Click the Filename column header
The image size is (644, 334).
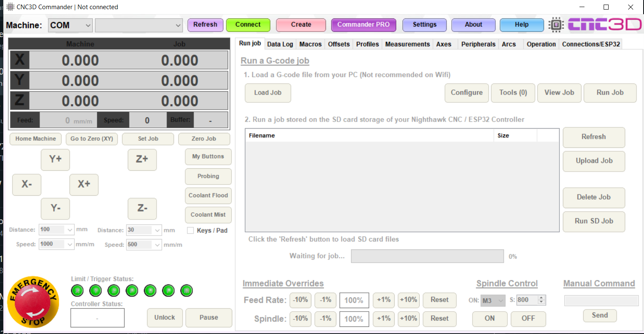(369, 135)
